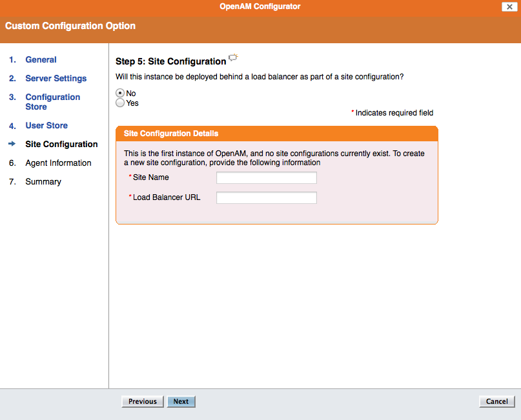This screenshot has height=420, width=521.
Task: Go to General step
Action: (x=41, y=60)
